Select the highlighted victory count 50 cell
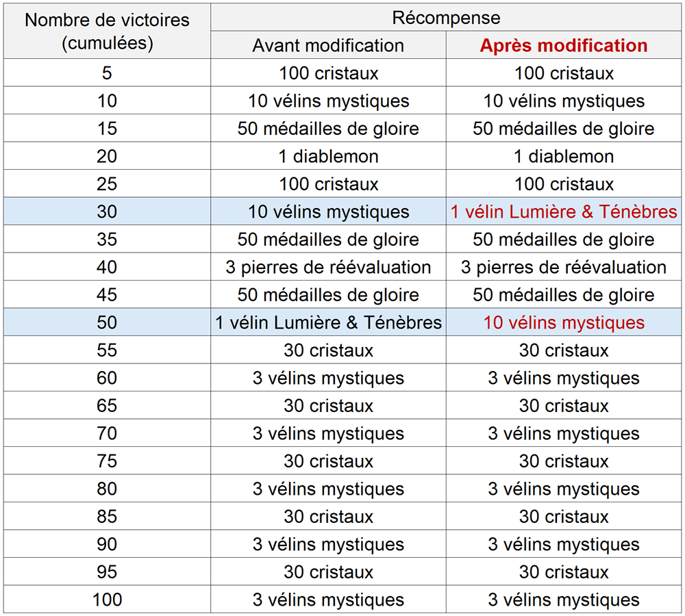 [107, 322]
